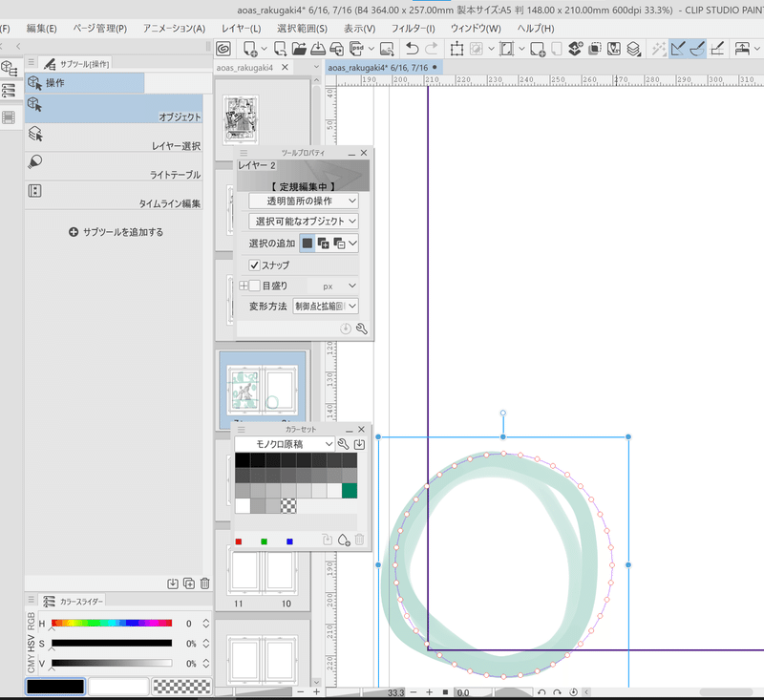Toggle Snap to Ruler icon
Screen dimensions: 764x700
point(678,49)
